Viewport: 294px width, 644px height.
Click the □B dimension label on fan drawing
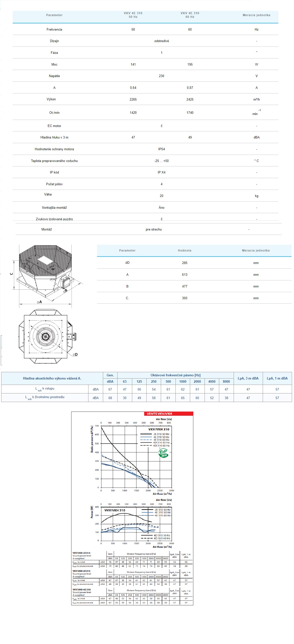[x=65, y=291]
